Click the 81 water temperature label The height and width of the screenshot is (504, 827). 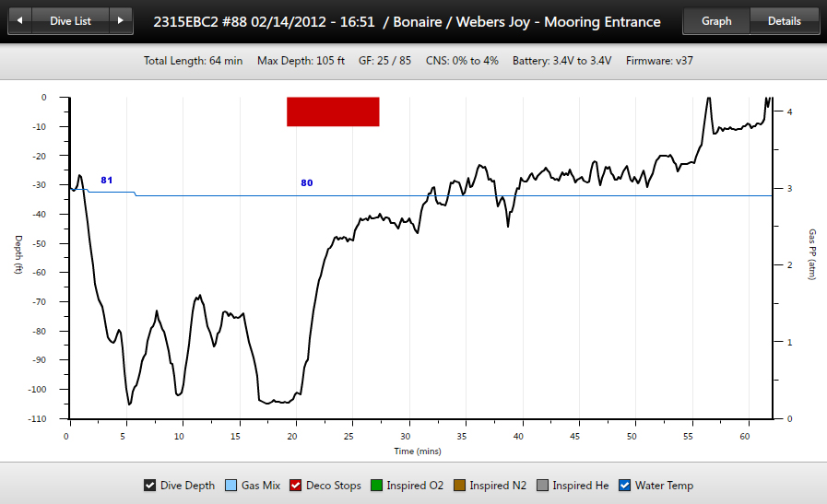pos(107,181)
